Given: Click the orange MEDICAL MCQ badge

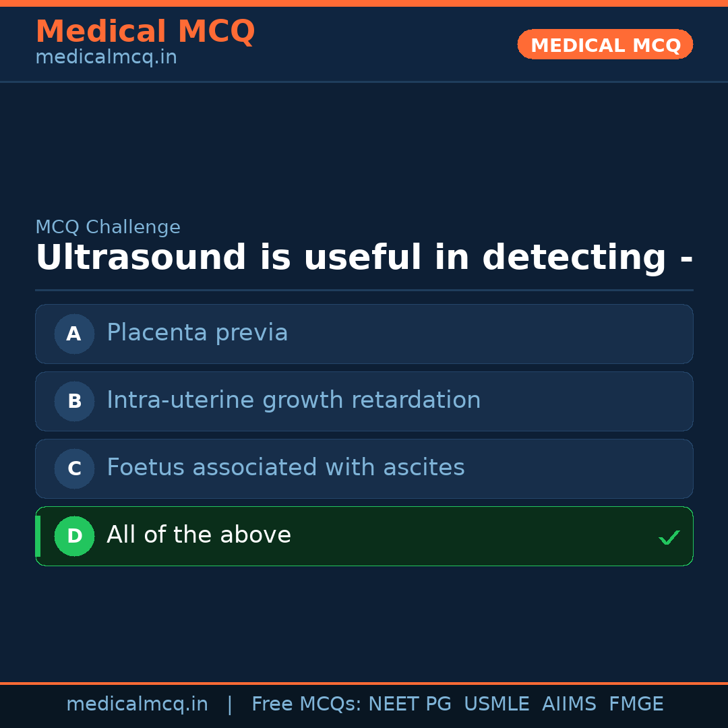Looking at the screenshot, I should coord(605,44).
